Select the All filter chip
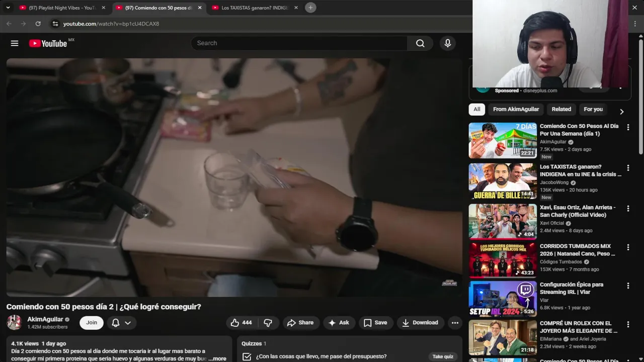Image resolution: width=644 pixels, height=362 pixels. (477, 109)
